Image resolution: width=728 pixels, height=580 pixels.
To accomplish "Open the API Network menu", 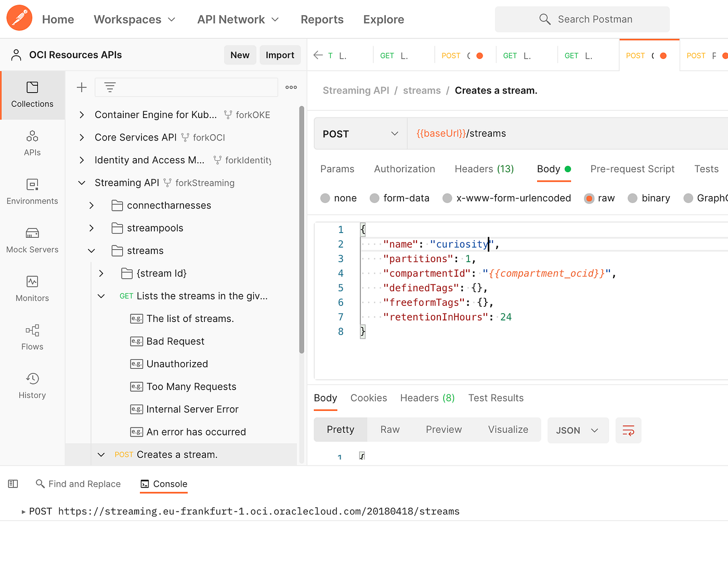I will [x=238, y=19].
